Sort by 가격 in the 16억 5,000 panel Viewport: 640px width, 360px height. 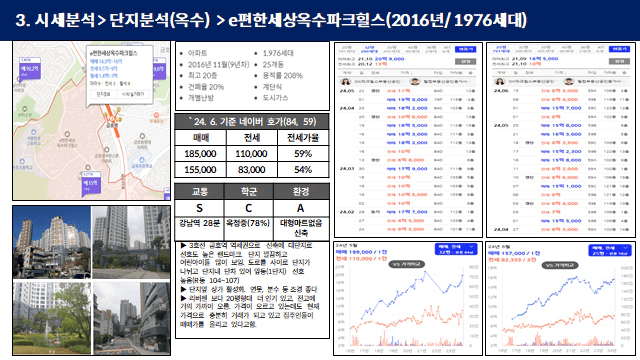point(560,72)
